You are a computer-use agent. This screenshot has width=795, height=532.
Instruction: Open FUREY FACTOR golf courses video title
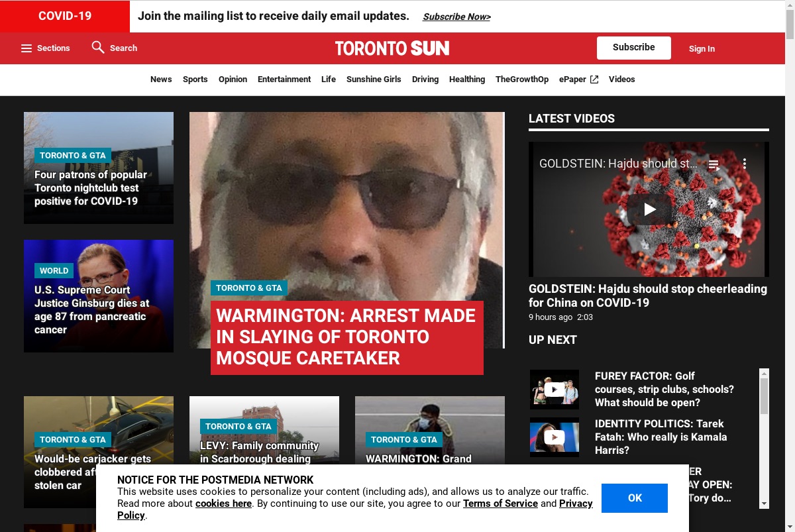[x=664, y=390]
